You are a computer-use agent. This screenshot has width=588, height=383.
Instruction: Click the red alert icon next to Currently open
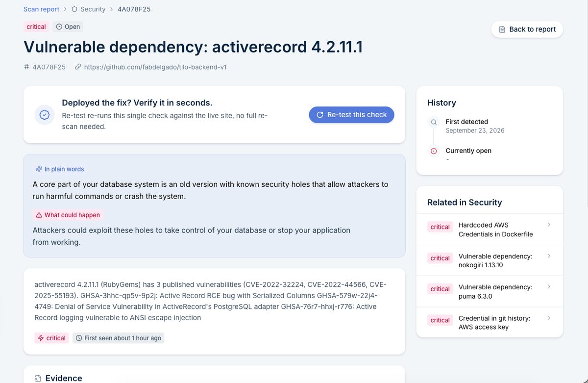[x=434, y=151]
